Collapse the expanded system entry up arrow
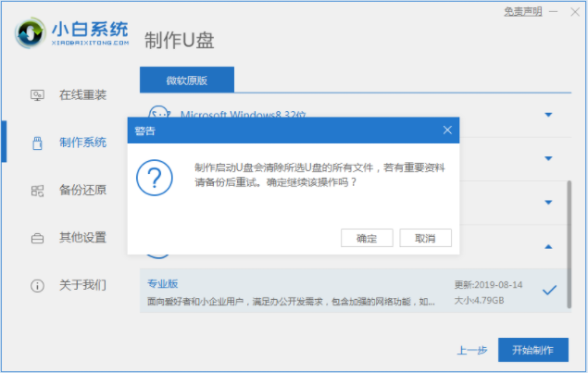Viewport: 588px width, 373px height. (x=548, y=247)
